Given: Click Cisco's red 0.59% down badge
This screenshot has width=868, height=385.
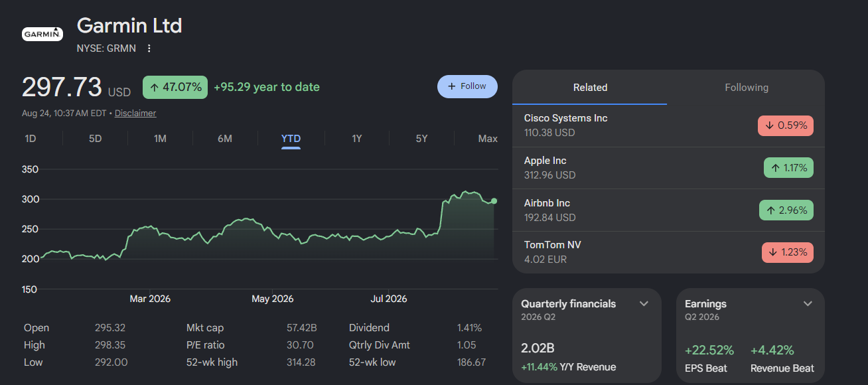Looking at the screenshot, I should [786, 125].
